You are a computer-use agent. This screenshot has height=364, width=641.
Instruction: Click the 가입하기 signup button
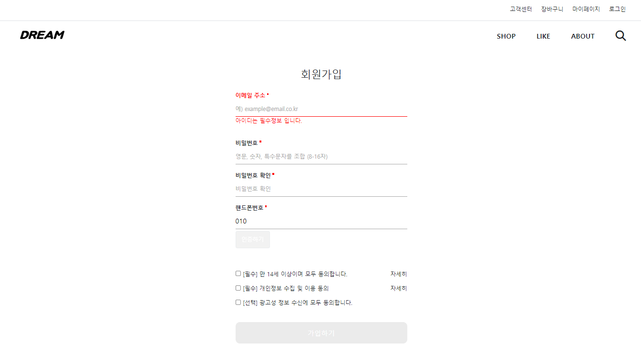click(321, 333)
